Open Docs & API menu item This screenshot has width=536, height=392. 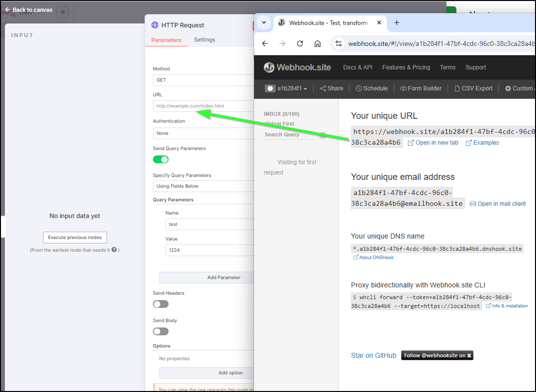(358, 67)
